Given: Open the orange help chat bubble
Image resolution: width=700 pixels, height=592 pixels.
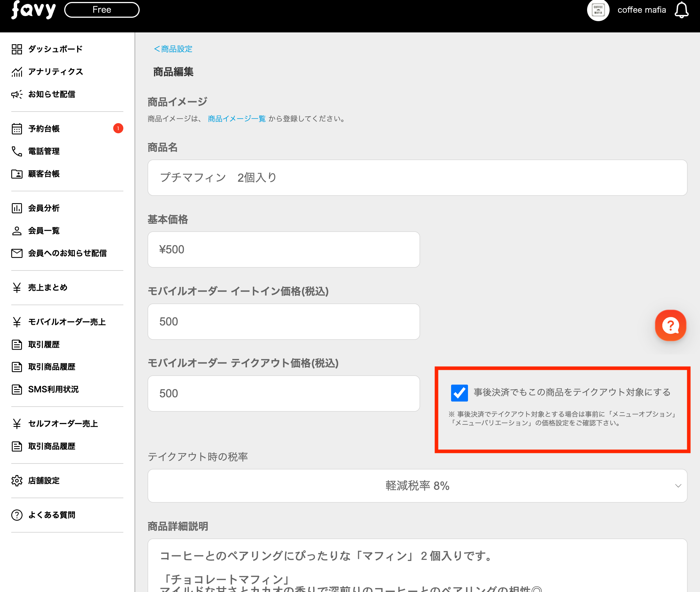Looking at the screenshot, I should (x=670, y=325).
